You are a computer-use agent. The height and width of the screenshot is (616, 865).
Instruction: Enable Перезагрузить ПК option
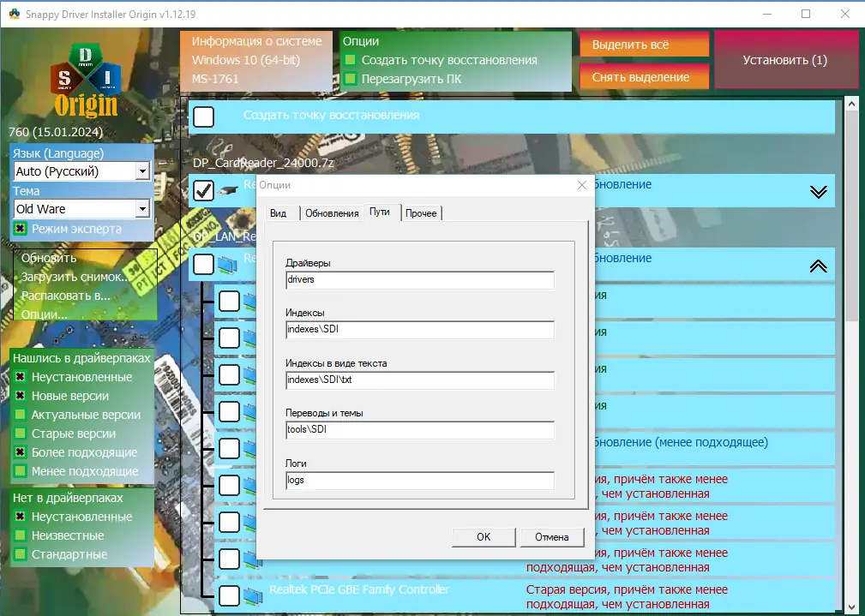click(x=350, y=78)
